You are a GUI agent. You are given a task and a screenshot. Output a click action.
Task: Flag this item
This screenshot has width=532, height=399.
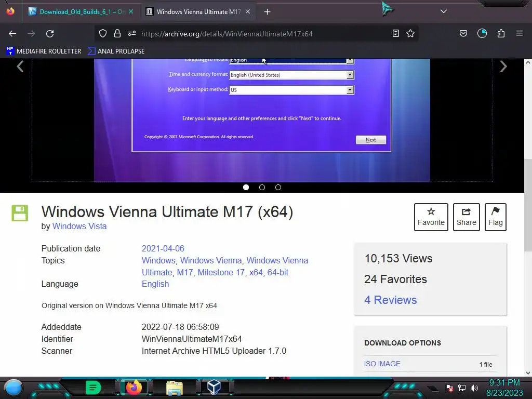495,217
